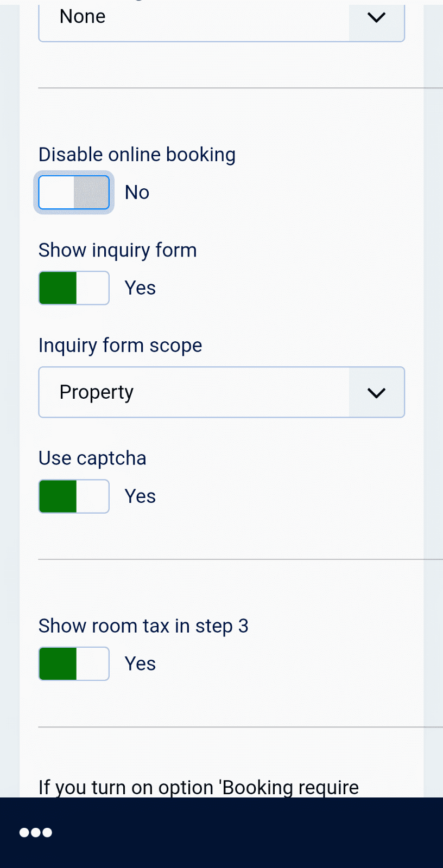Image resolution: width=443 pixels, height=868 pixels.
Task: Click Yes label next to Show inquiry form toggle
Action: (x=140, y=288)
